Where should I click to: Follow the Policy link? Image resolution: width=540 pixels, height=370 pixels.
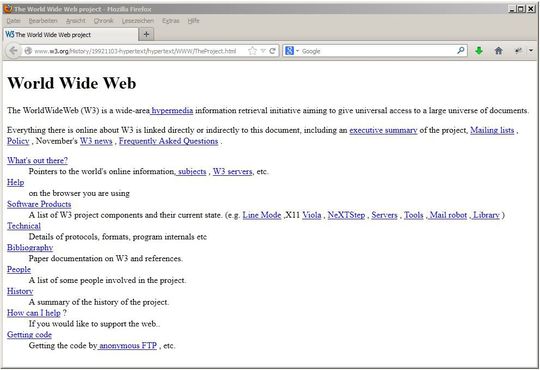(x=18, y=141)
